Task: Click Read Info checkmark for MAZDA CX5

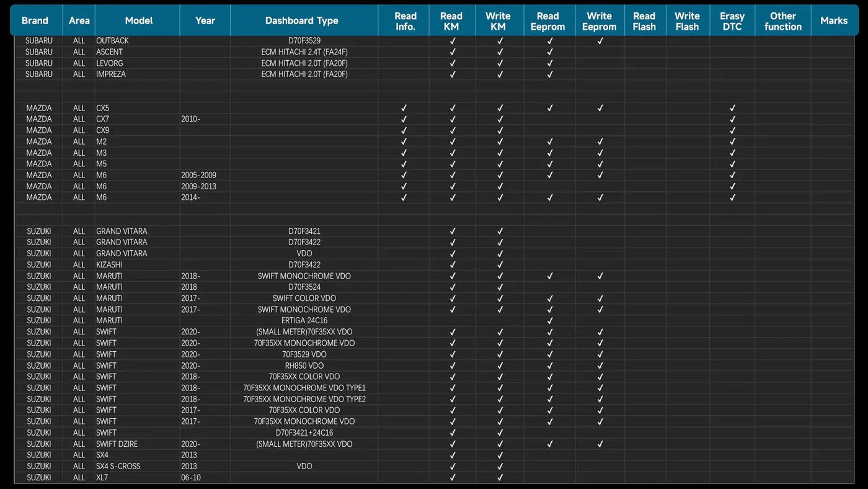Action: tap(404, 108)
